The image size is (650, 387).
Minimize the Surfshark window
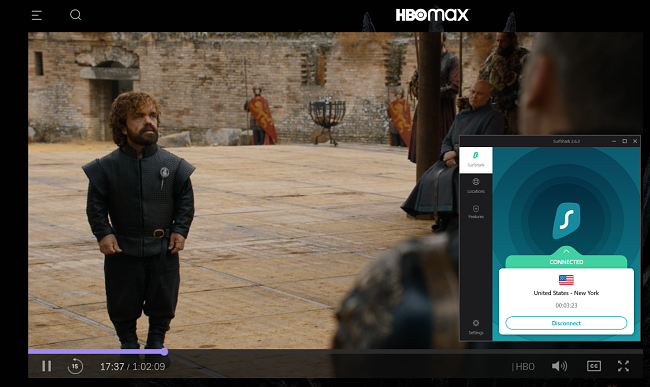pos(614,141)
